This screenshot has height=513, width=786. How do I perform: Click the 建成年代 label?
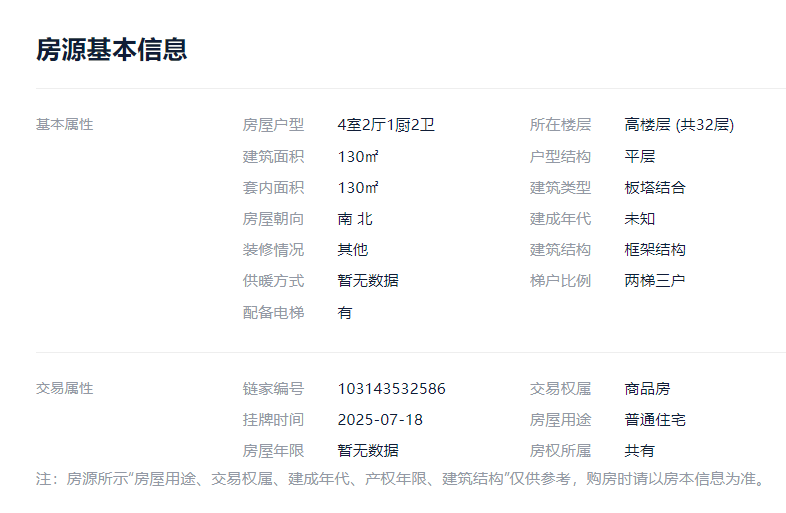click(x=560, y=219)
